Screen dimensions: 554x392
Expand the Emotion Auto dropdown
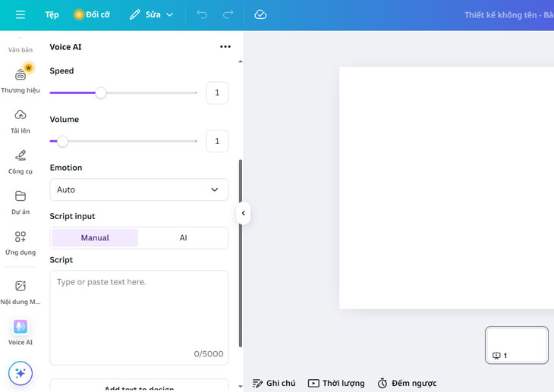pyautogui.click(x=139, y=190)
